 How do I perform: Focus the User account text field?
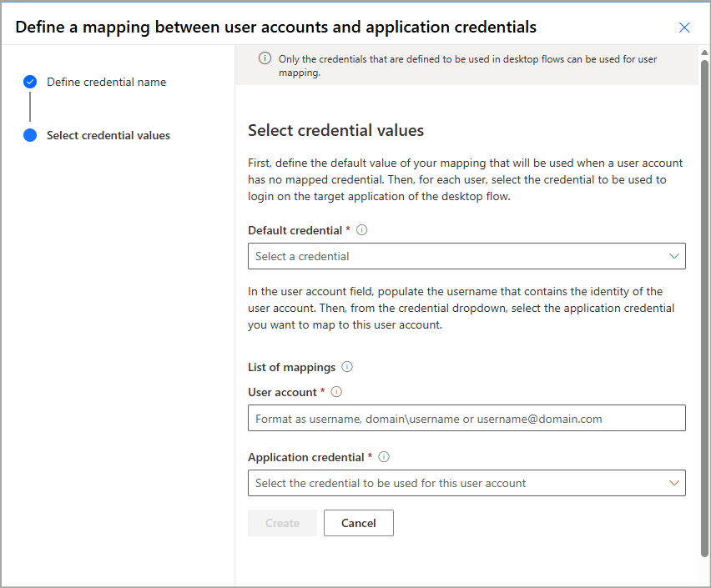coord(466,418)
